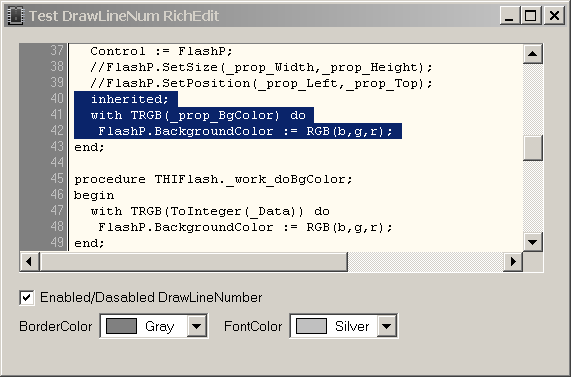Click the Gray color swatch

[x=121, y=326]
